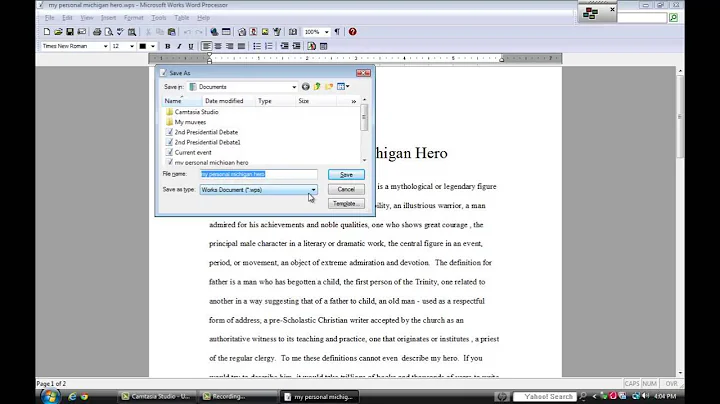
Task: Click the Decrease Indent icon
Action: (x=284, y=46)
